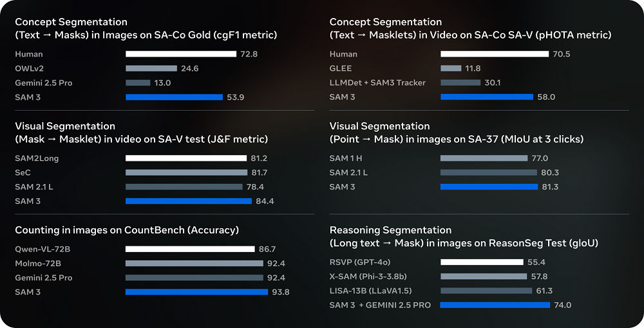Click the blue SAM 3 bar valued 93.8
The width and height of the screenshot is (644, 328).
pyautogui.click(x=196, y=292)
